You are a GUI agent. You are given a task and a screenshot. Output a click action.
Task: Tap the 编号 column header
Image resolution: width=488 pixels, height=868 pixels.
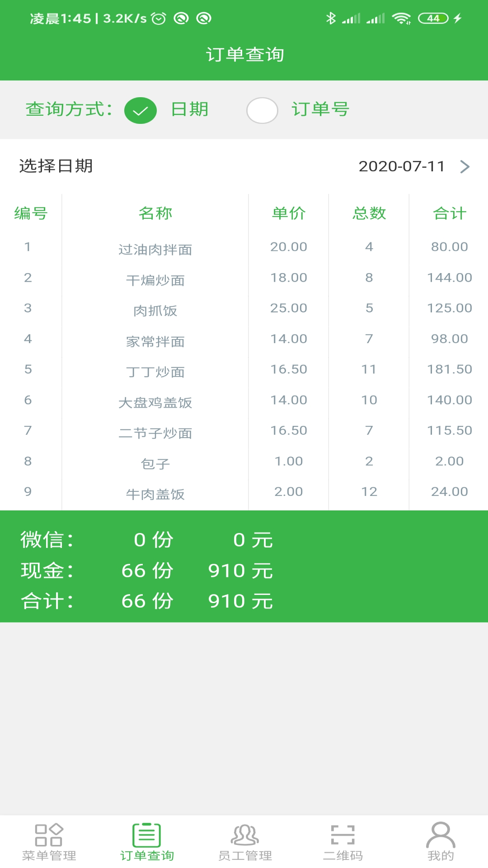coord(31,213)
